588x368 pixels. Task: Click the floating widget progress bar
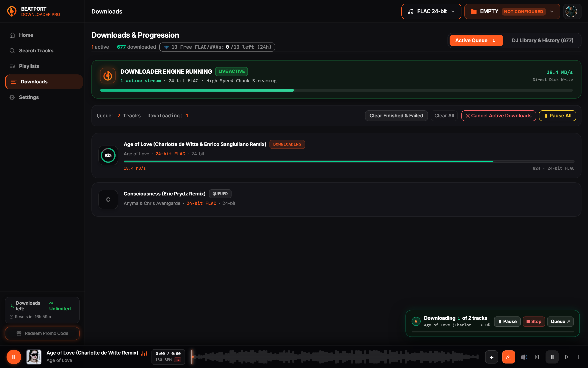click(x=492, y=331)
